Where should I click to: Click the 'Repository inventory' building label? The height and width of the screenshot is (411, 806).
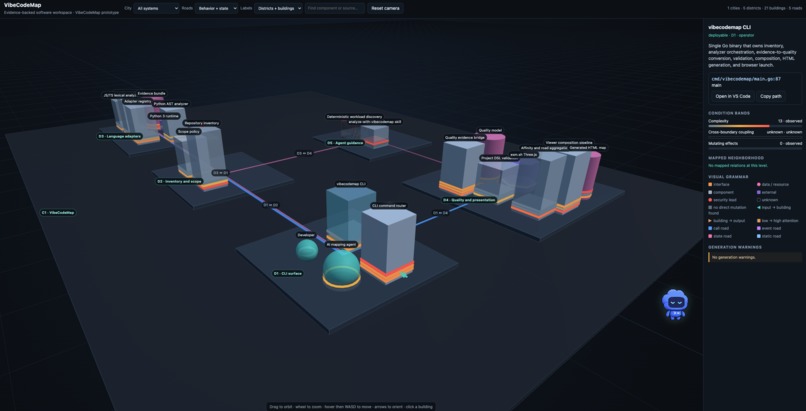202,123
